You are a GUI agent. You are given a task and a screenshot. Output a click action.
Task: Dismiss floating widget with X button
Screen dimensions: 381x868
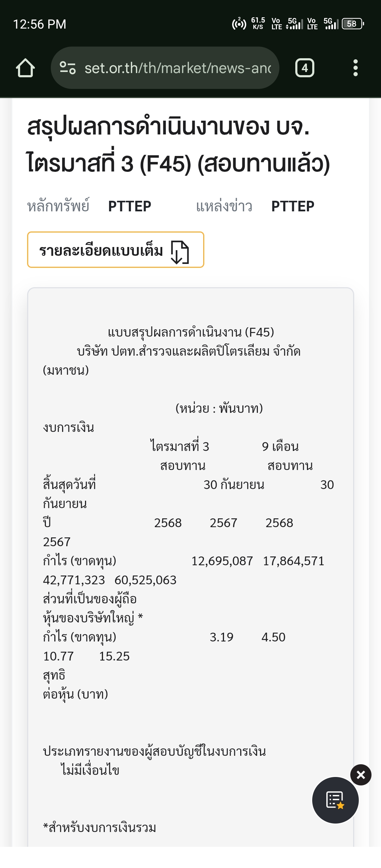pos(361,774)
